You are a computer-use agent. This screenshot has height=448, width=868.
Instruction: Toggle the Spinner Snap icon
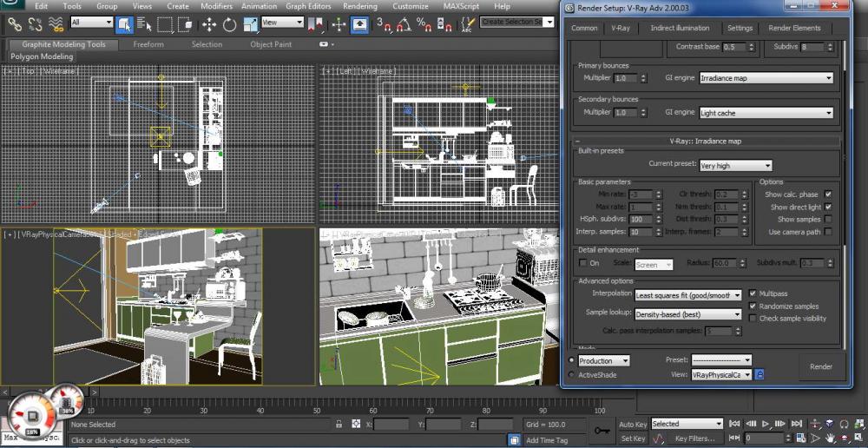coord(444,24)
